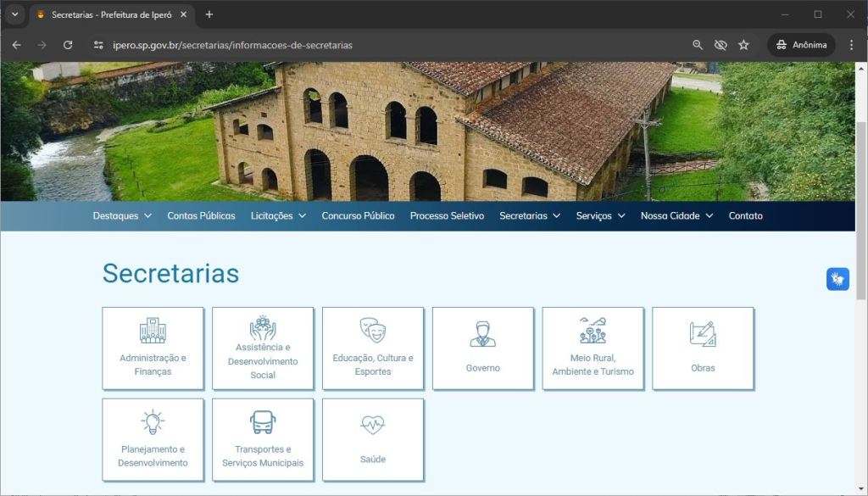The width and height of the screenshot is (868, 496).
Task: Go to Contas Públicas menu item
Action: pyautogui.click(x=201, y=216)
